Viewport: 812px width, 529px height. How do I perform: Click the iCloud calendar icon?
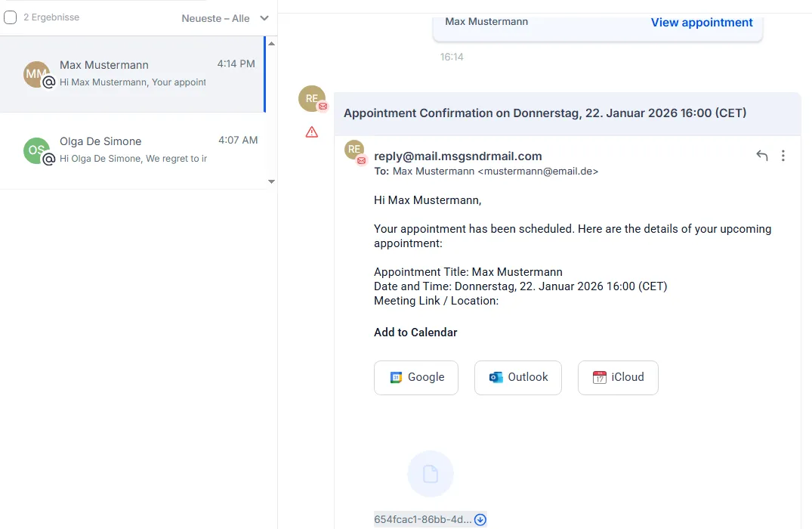click(599, 377)
